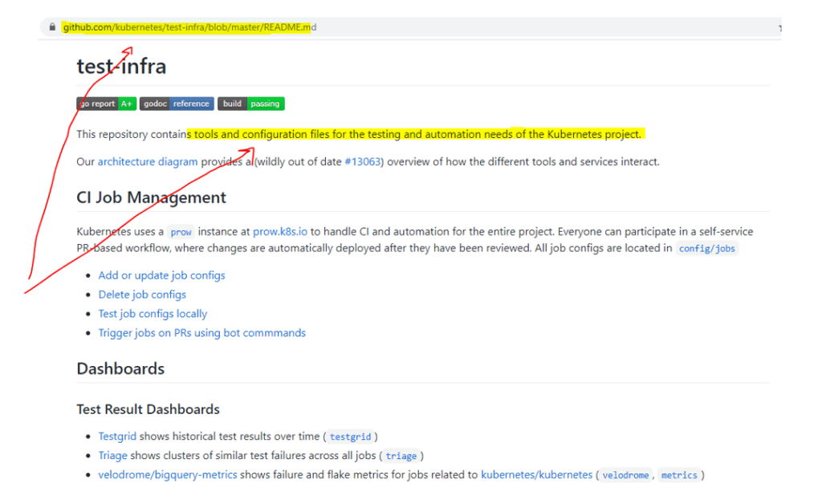Open the Triage dashboard link
This screenshot has height=504, width=822.
click(112, 455)
